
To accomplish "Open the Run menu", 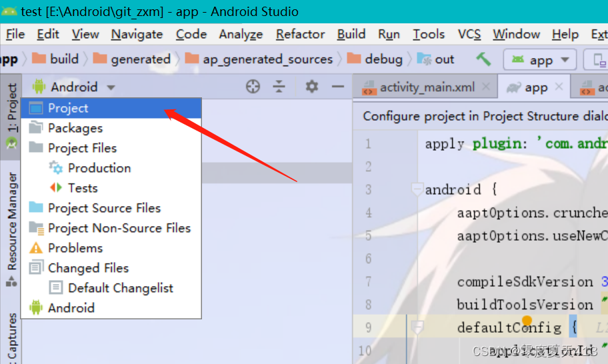I will [x=389, y=35].
